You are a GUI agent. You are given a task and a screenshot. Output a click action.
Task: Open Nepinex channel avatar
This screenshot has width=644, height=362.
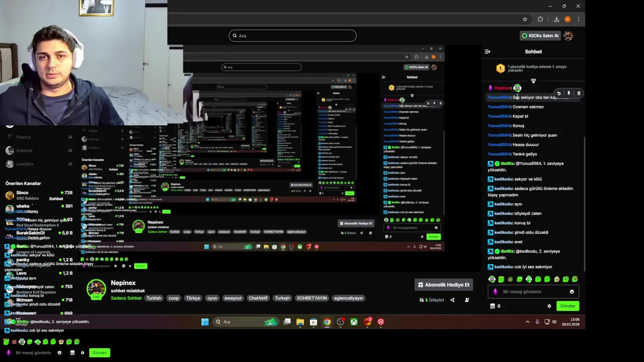tap(96, 289)
